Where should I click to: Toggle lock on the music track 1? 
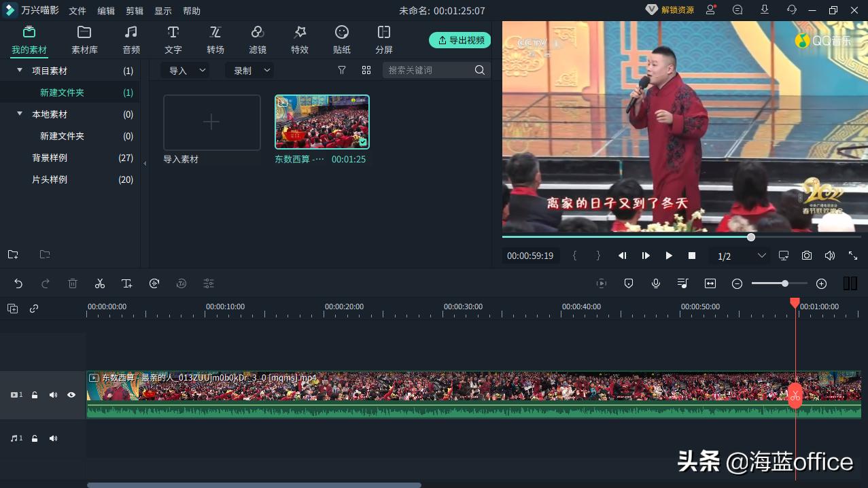(x=35, y=438)
